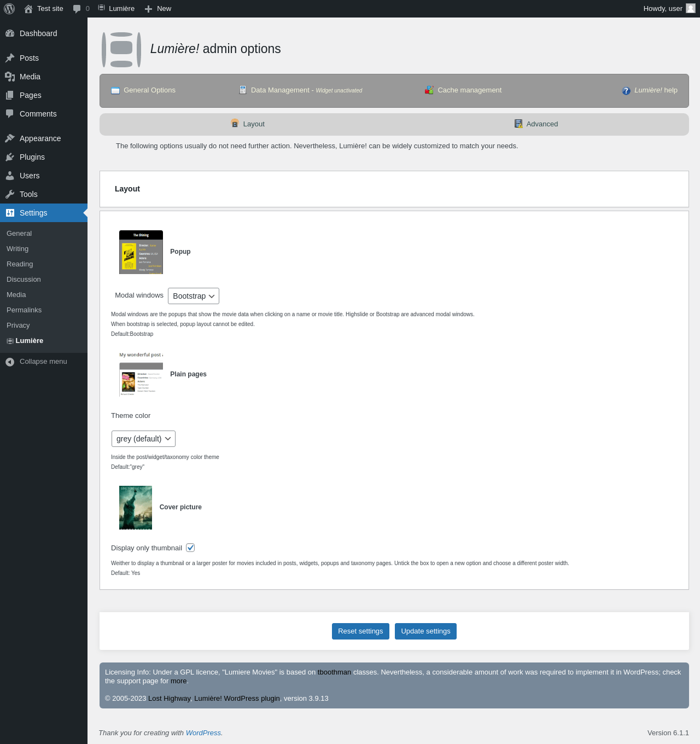
Task: Open the Privacy settings submenu item
Action: click(18, 326)
